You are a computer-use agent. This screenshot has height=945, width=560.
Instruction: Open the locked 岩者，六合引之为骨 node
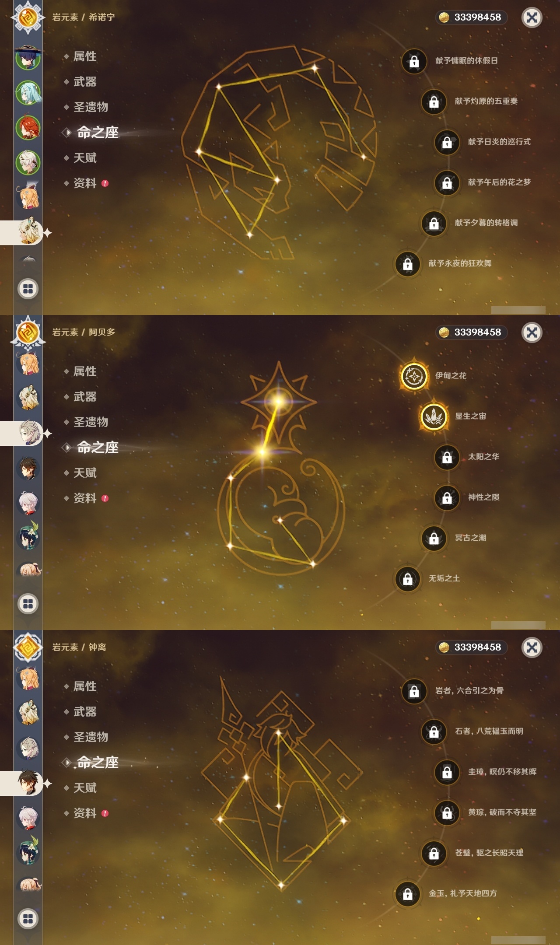click(414, 691)
